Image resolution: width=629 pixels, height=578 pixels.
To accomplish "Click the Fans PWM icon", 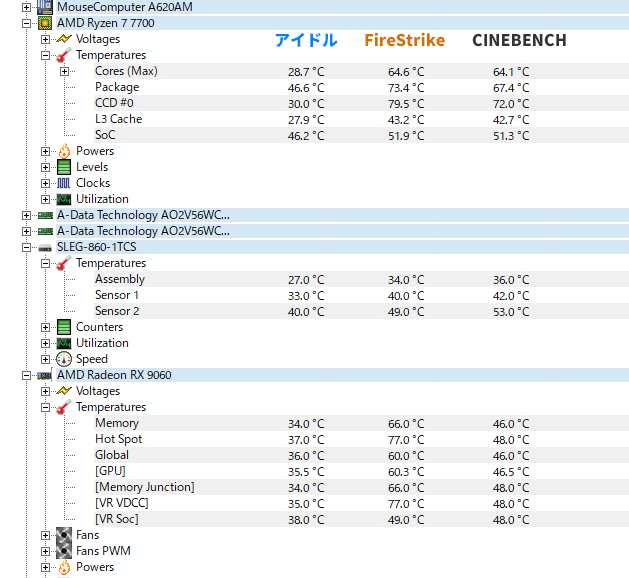I will pos(64,551).
